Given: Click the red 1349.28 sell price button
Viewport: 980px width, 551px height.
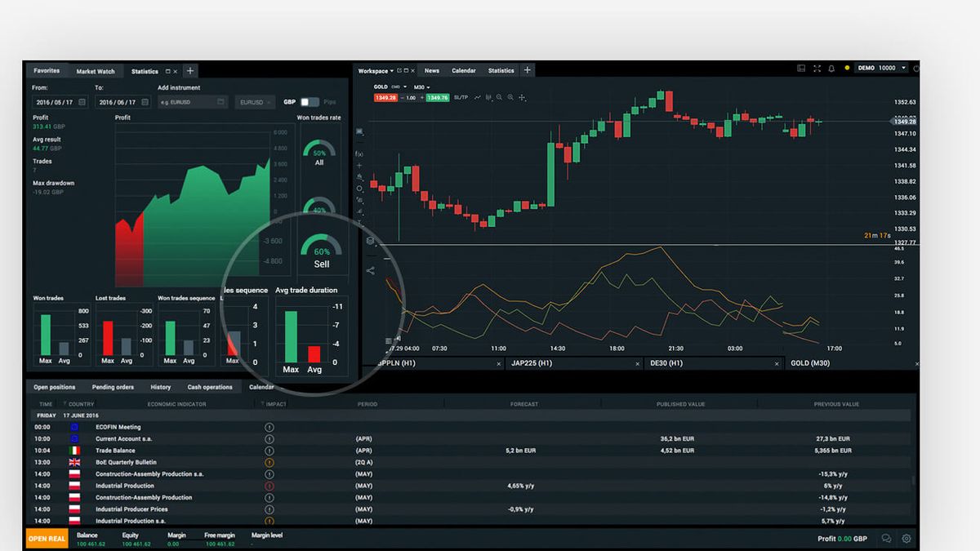Looking at the screenshot, I should tap(385, 97).
